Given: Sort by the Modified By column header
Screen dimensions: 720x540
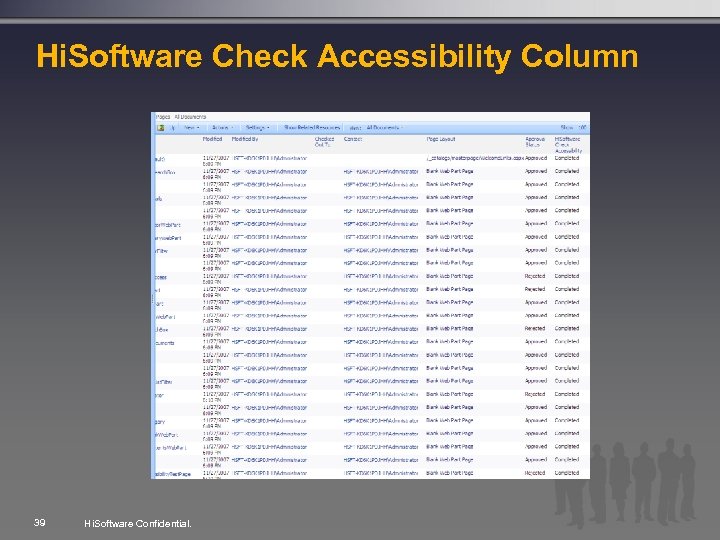Looking at the screenshot, I should (x=245, y=139).
